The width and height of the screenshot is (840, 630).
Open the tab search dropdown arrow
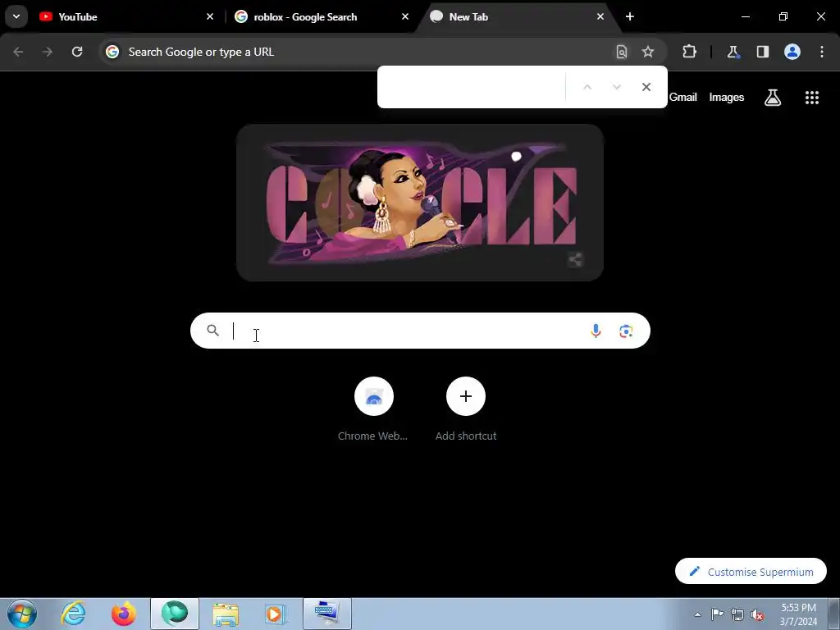click(x=16, y=16)
